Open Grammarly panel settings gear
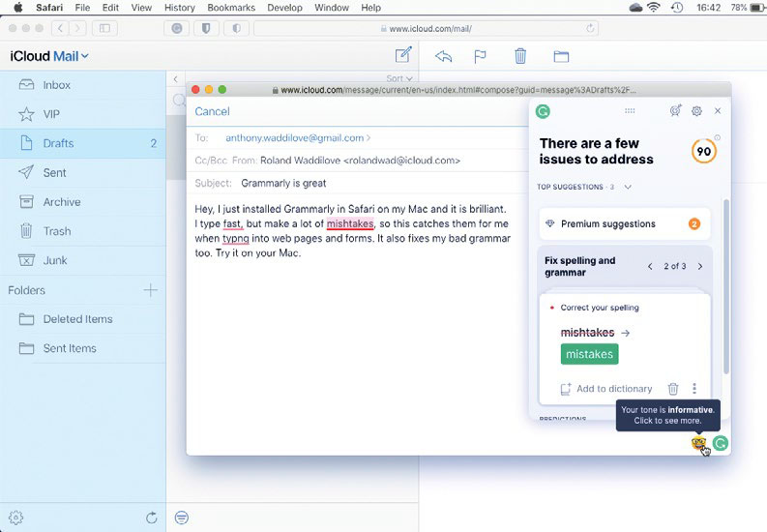This screenshot has height=532, width=767. click(696, 111)
